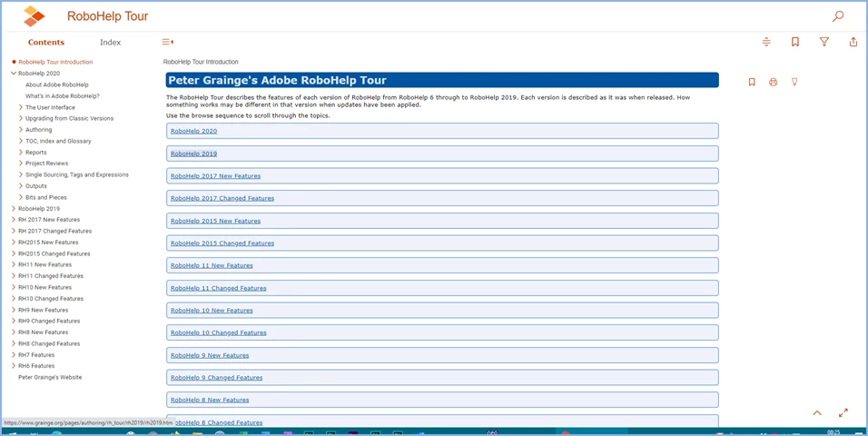Select RH2015 Changed Features in tree
This screenshot has width=868, height=436.
pos(54,253)
